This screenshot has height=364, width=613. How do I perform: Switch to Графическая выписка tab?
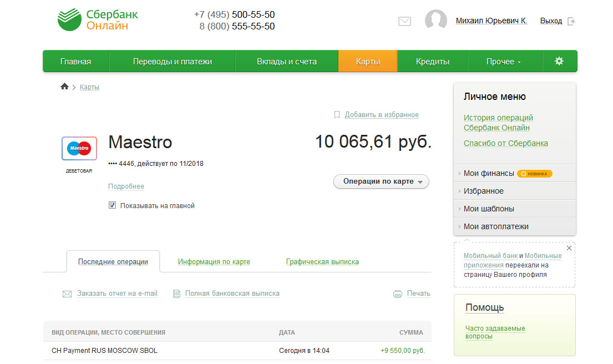point(322,261)
